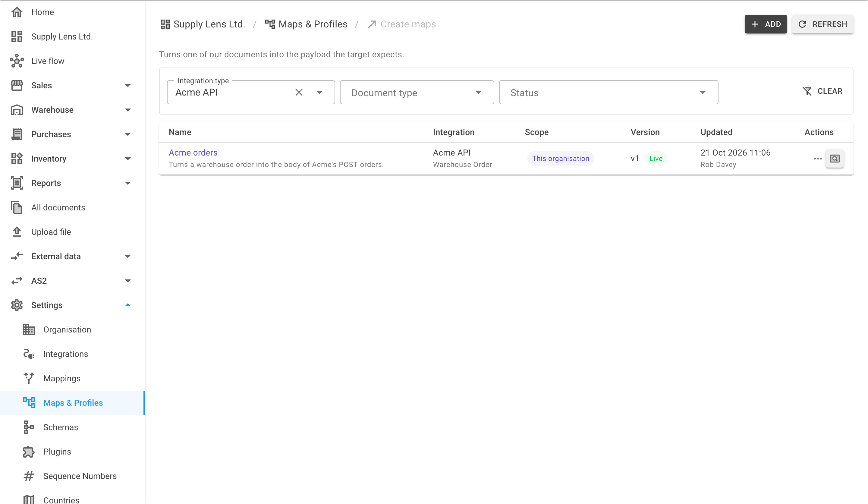
Task: Open the Home sidebar item
Action: [x=72, y=12]
